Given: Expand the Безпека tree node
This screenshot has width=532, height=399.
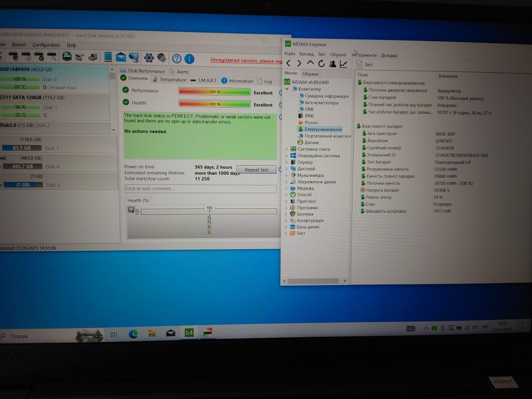Looking at the screenshot, I should coord(287,214).
